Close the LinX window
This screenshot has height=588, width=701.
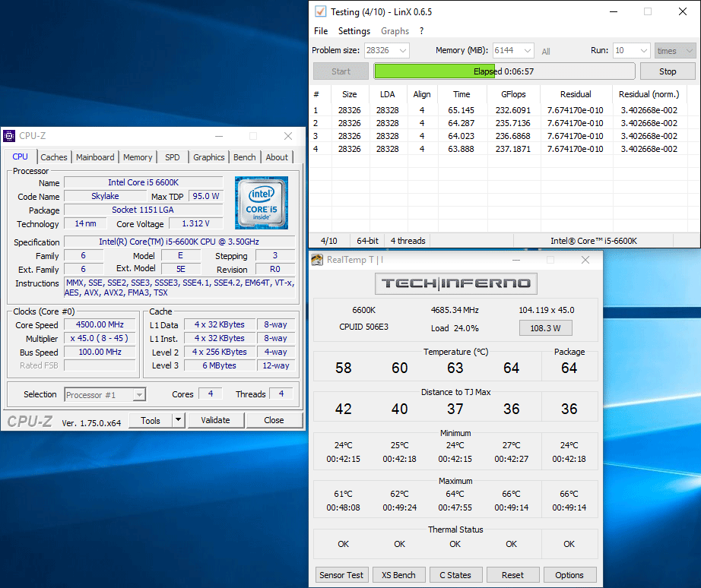[x=683, y=11]
